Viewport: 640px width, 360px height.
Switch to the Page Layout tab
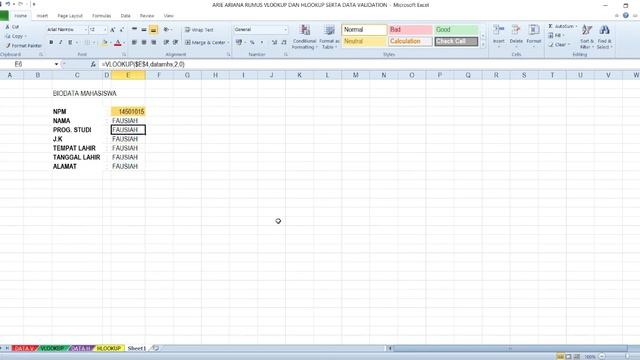pyautogui.click(x=70, y=16)
